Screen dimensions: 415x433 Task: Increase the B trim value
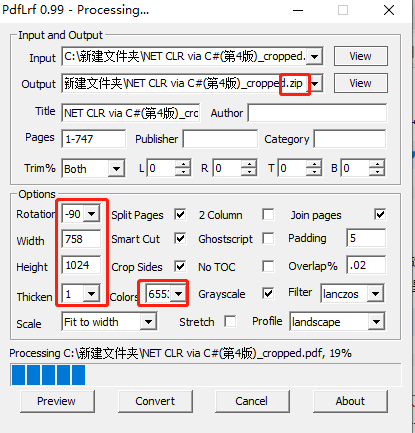(377, 164)
